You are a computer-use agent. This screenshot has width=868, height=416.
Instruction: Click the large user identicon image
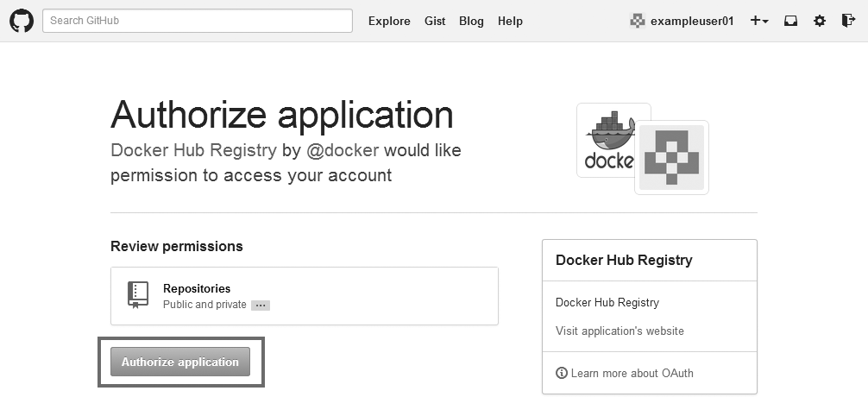coord(671,157)
